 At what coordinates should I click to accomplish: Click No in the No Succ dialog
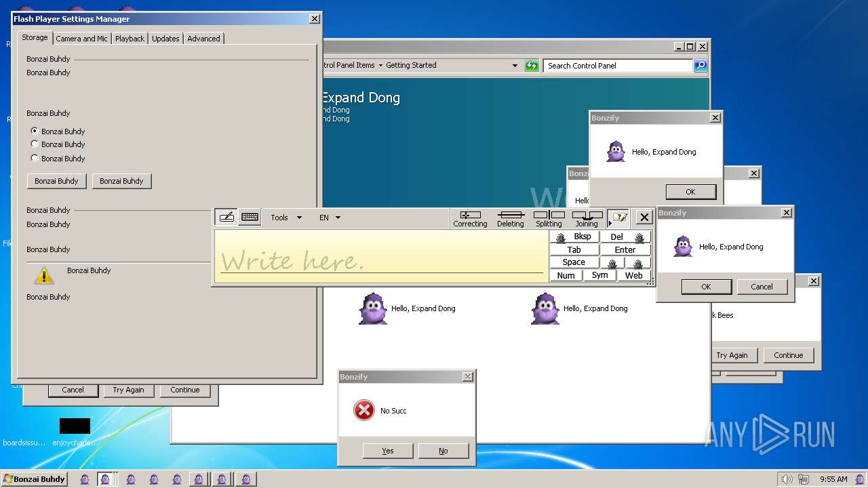coord(443,451)
